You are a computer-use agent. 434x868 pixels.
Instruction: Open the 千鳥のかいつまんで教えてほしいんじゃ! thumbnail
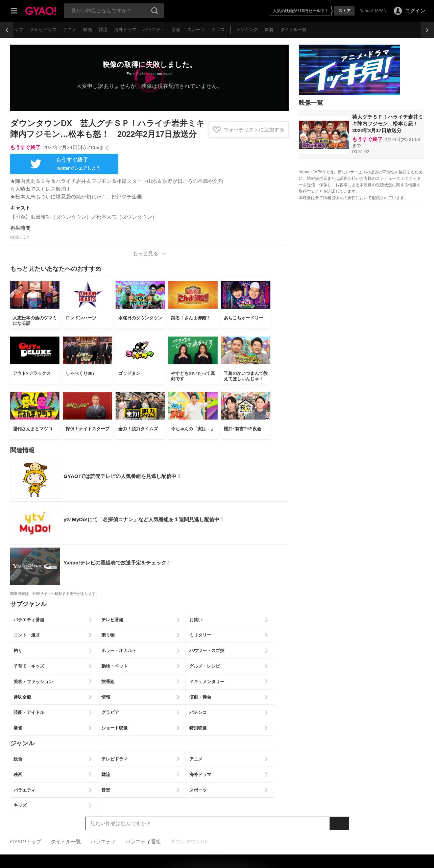246,350
